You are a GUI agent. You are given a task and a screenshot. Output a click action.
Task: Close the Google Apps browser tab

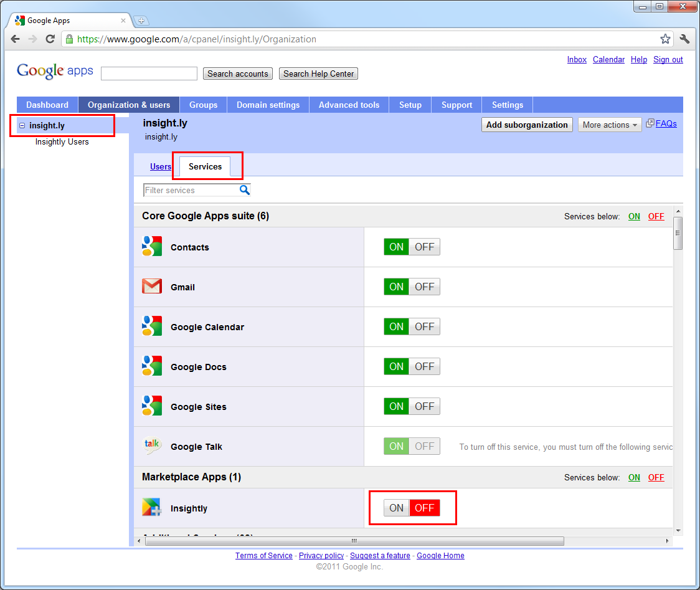[x=123, y=21]
